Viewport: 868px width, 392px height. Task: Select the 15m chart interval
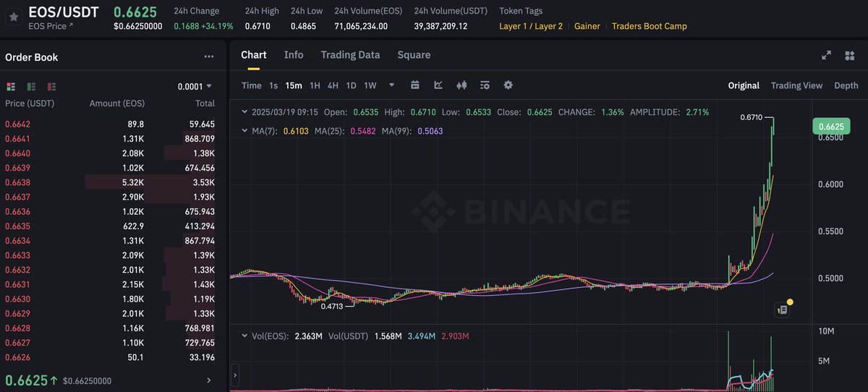[294, 85]
